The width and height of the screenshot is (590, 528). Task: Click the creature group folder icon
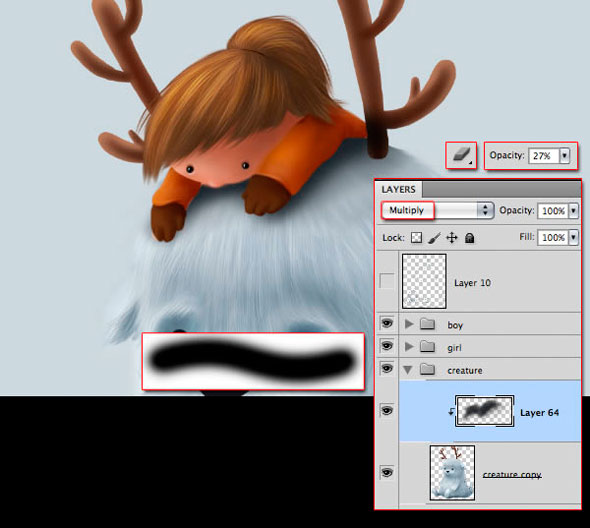[427, 369]
